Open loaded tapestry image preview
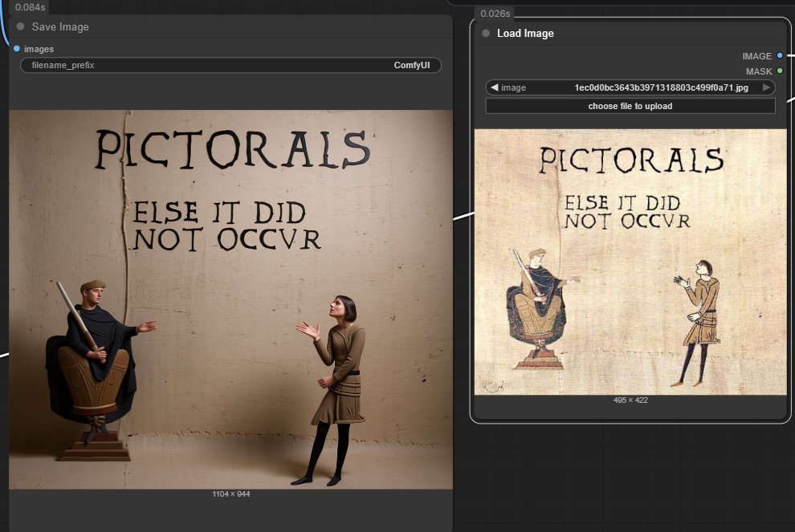 (630, 262)
